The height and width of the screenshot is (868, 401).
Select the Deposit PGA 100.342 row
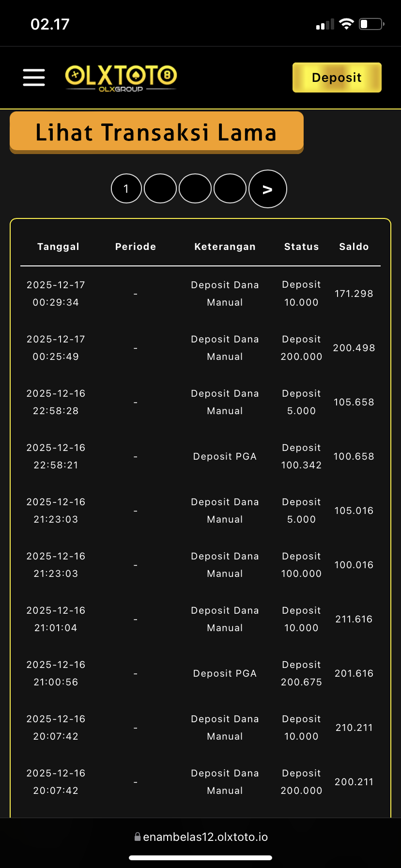tap(225, 456)
